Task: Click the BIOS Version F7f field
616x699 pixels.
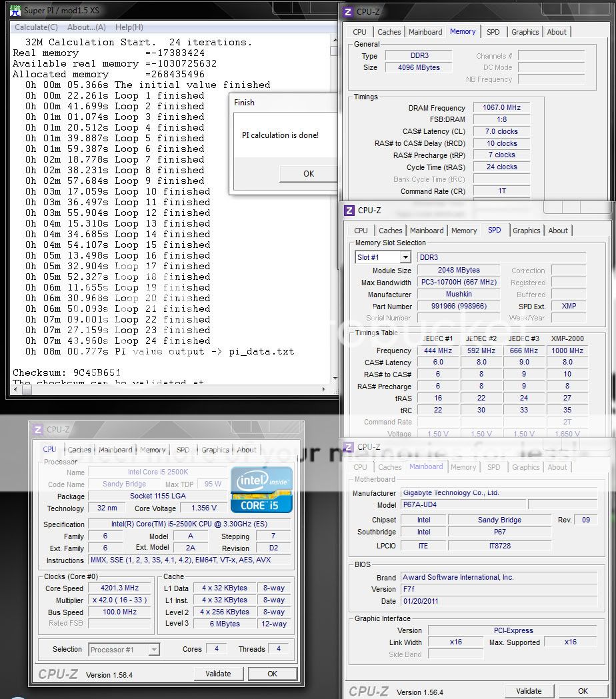Action: 499,589
